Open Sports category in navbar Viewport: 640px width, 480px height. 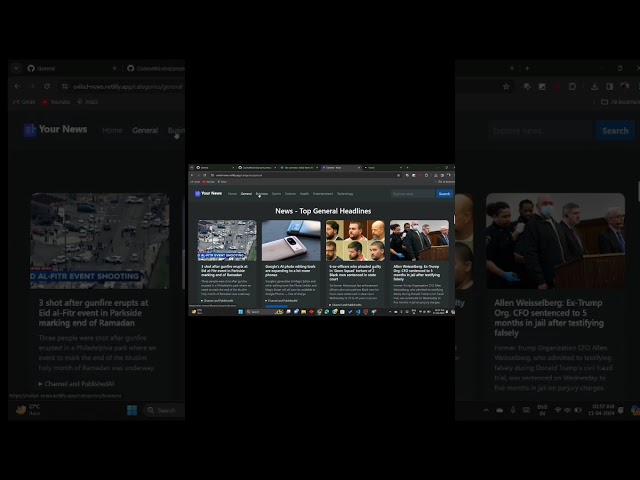(276, 193)
